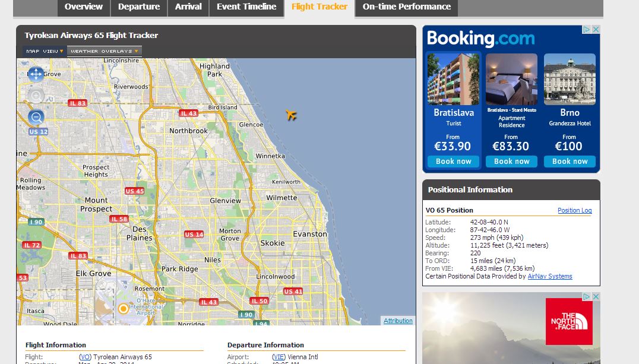This screenshot has height=364, width=639.
Task: Click the Bratislava Turist hotel photo
Action: coord(454,80)
